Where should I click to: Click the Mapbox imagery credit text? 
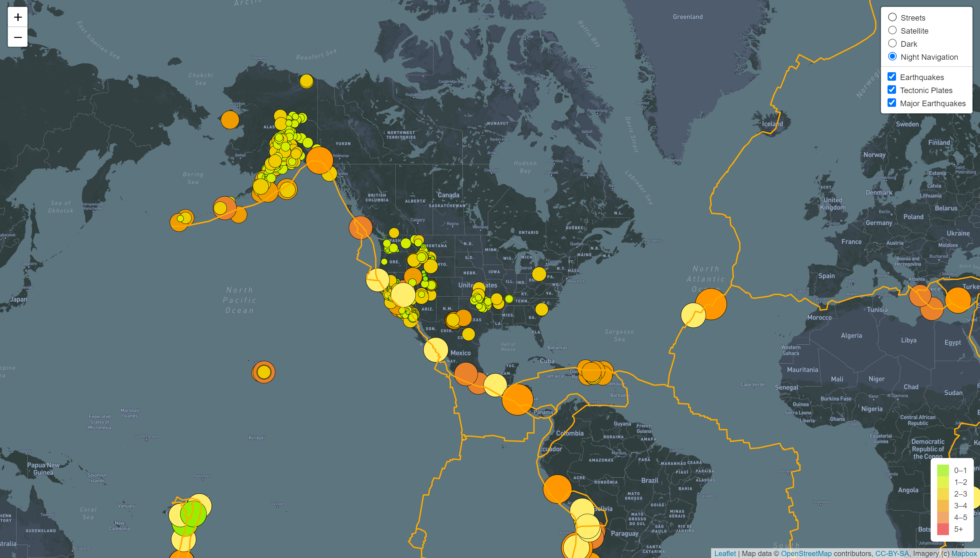tap(964, 553)
